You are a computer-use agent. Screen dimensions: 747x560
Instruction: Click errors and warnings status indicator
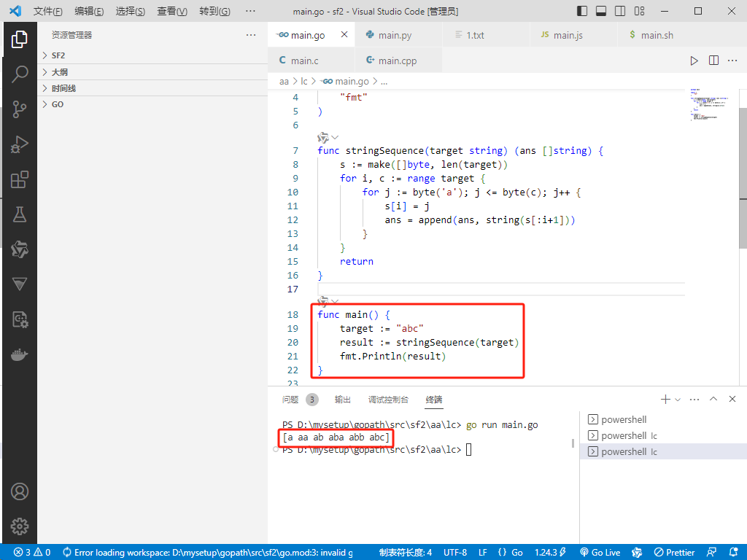click(32, 553)
